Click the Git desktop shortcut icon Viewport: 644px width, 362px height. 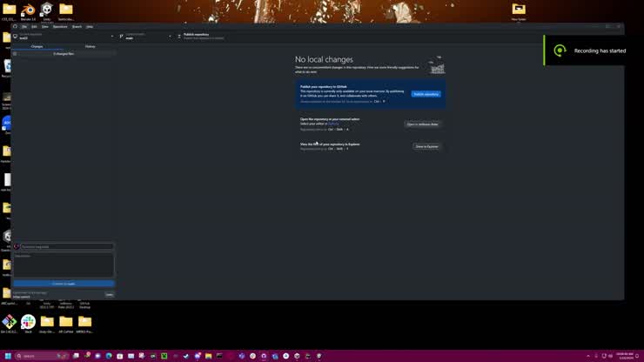(x=9, y=321)
